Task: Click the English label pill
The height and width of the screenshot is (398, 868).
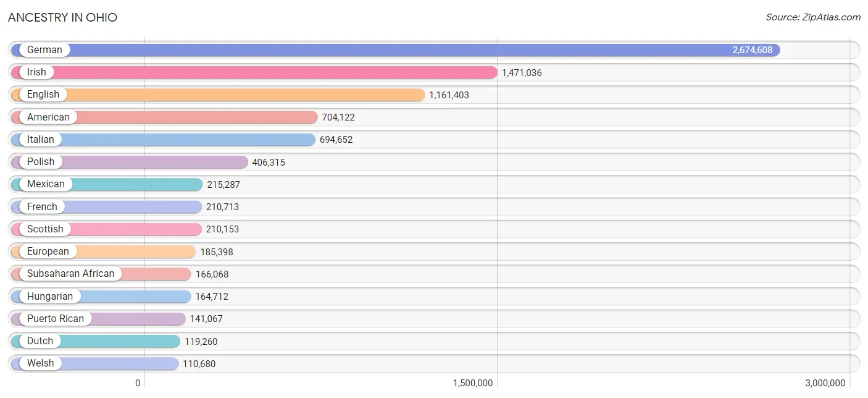Action: [43, 95]
